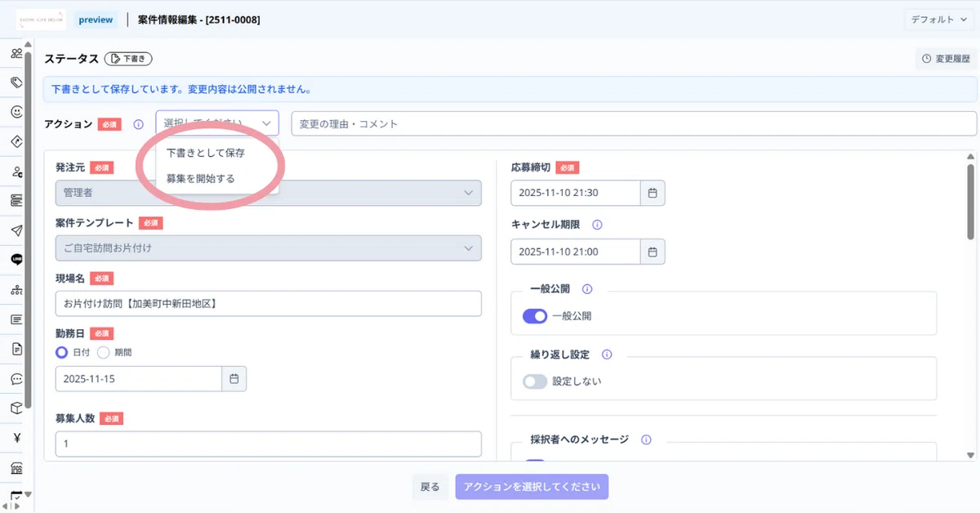Click the 勤務日 date field 2025-11-15

139,379
